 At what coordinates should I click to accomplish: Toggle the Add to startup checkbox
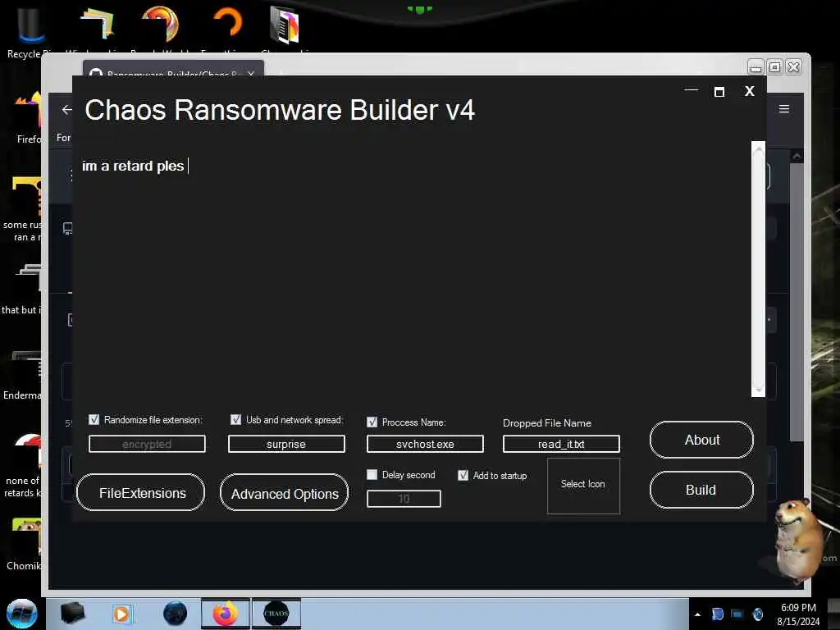[x=463, y=475]
